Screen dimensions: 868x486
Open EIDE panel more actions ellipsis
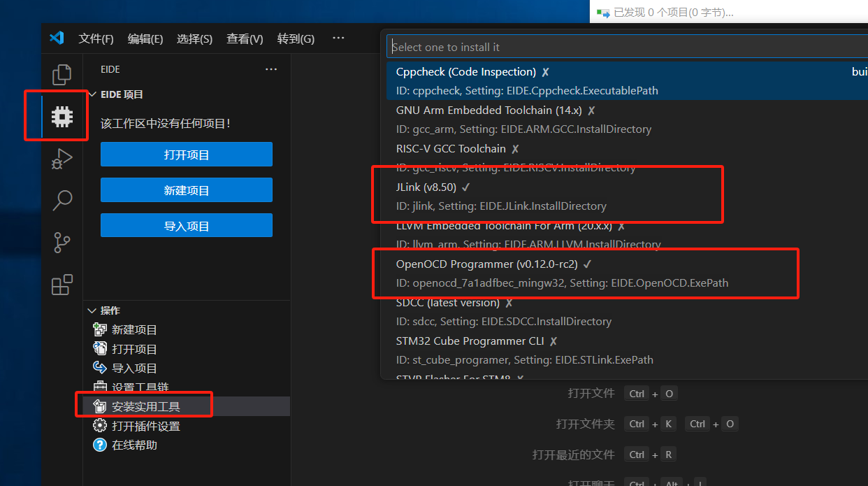[x=271, y=69]
